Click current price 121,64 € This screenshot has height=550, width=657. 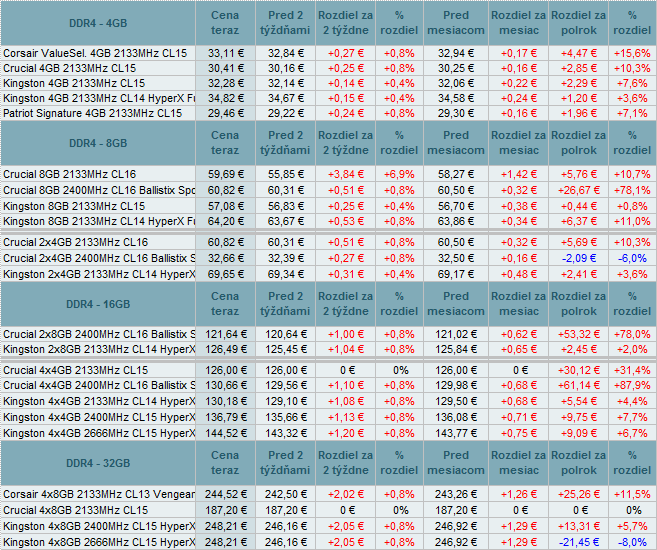tap(226, 334)
